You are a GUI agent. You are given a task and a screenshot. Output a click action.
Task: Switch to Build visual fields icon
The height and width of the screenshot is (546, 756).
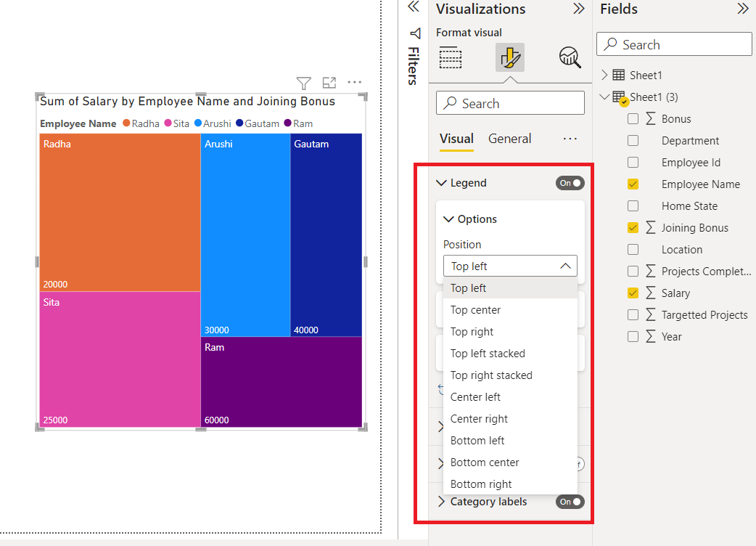[451, 57]
